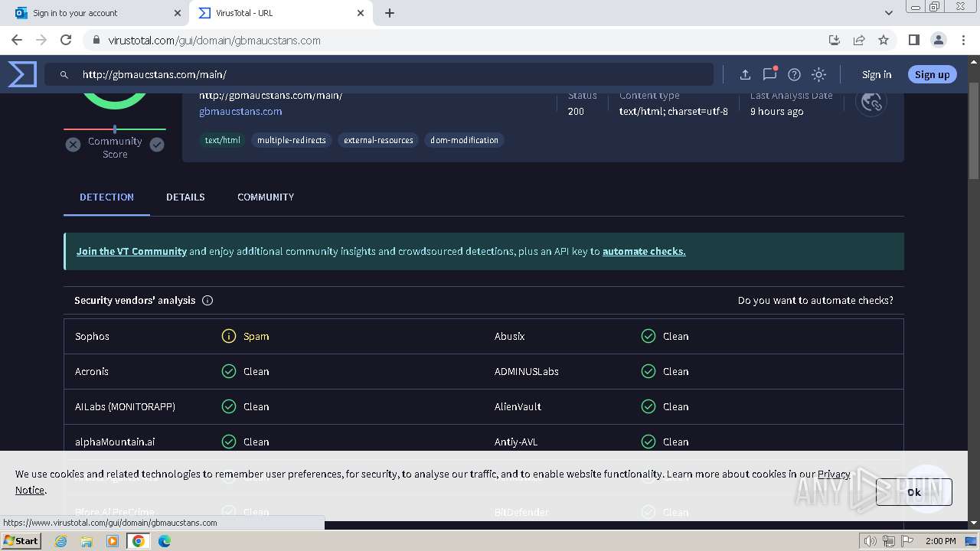Click the 'automate checks.' link
The width and height of the screenshot is (980, 551).
pyautogui.click(x=644, y=251)
